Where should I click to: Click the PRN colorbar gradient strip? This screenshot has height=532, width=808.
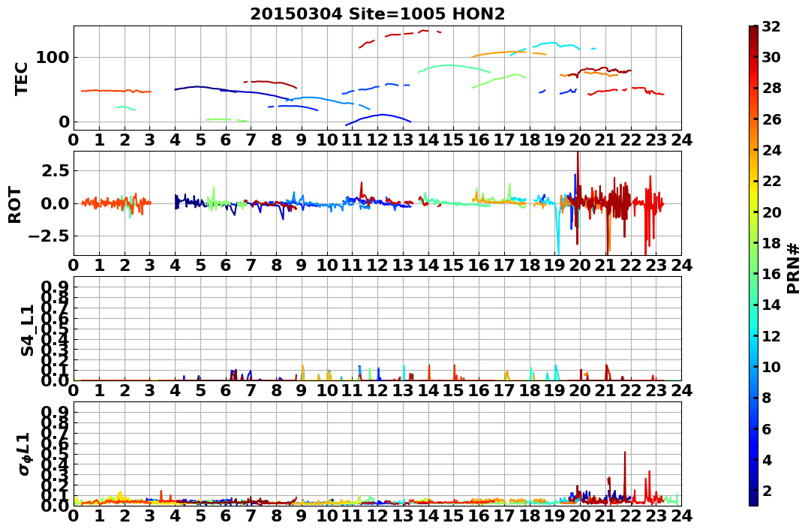click(753, 266)
